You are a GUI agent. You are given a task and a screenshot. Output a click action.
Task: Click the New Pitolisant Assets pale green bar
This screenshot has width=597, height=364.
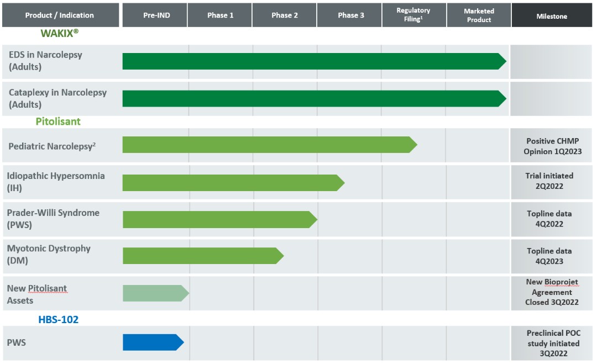point(156,293)
